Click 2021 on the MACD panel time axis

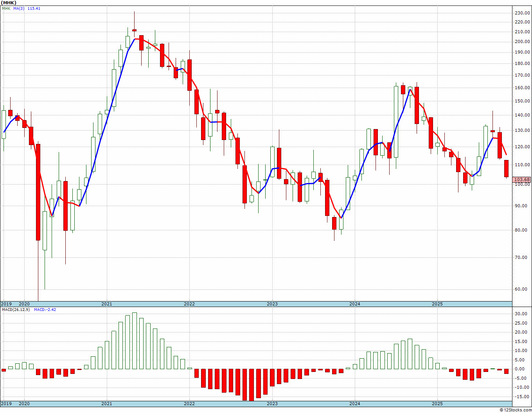pos(106,404)
